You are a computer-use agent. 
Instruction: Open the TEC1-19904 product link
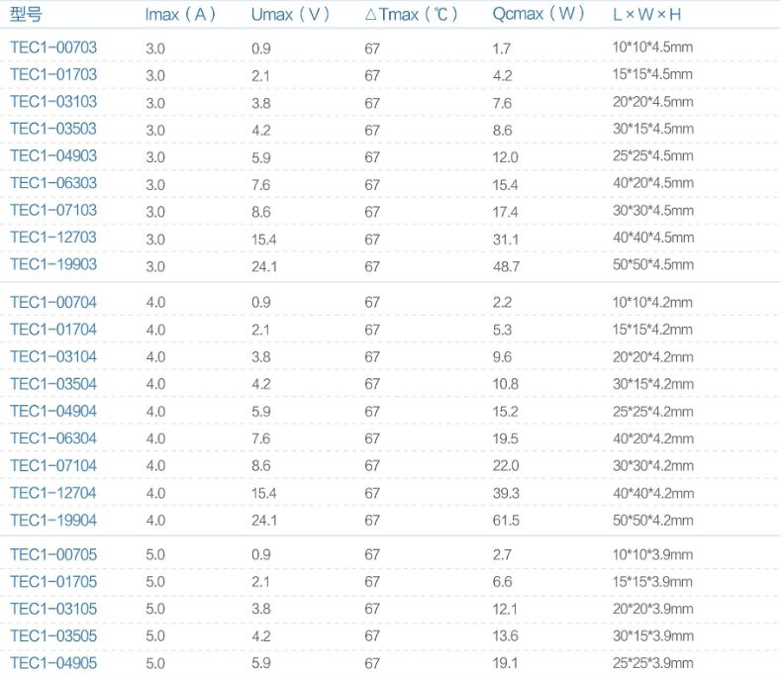[x=53, y=520]
